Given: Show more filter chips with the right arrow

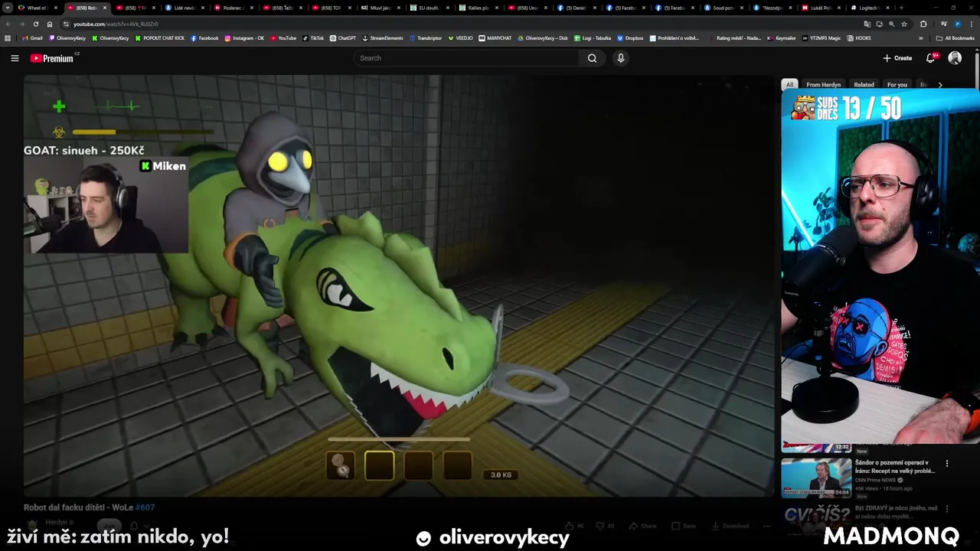Looking at the screenshot, I should pos(940,85).
